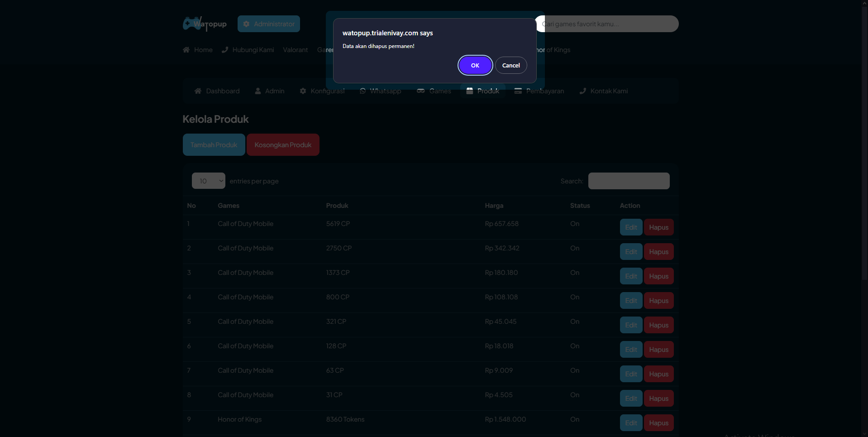This screenshot has width=868, height=437.
Task: Edit the 31 CP product
Action: click(x=631, y=399)
